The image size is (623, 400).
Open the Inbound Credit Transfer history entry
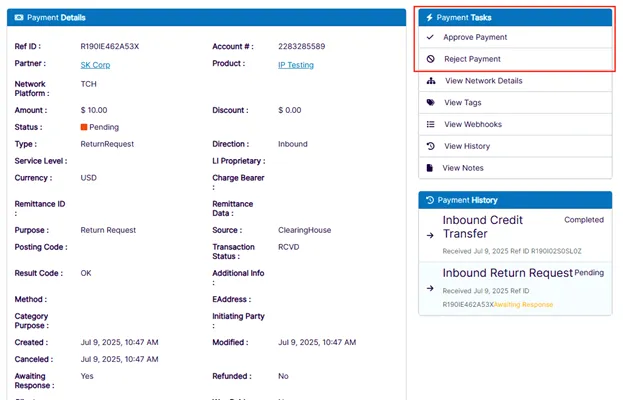(515, 235)
